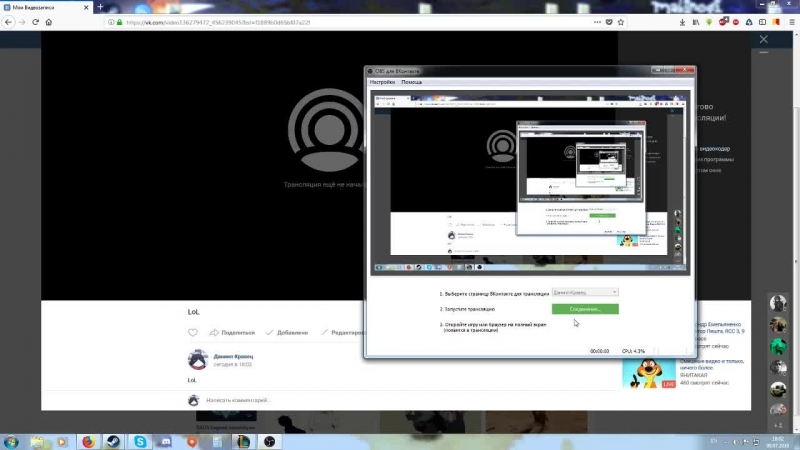The image size is (800, 450).
Task: Click the Firefox back arrow
Action: click(x=9, y=21)
